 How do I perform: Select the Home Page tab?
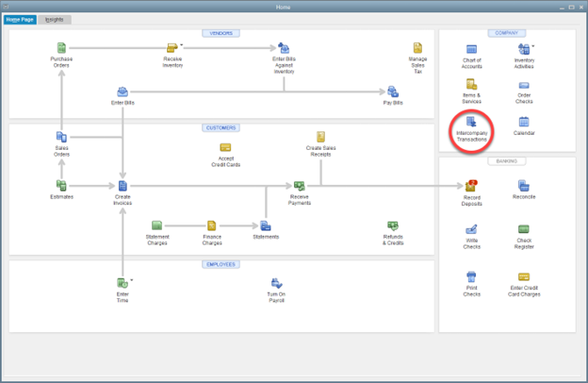tap(21, 19)
